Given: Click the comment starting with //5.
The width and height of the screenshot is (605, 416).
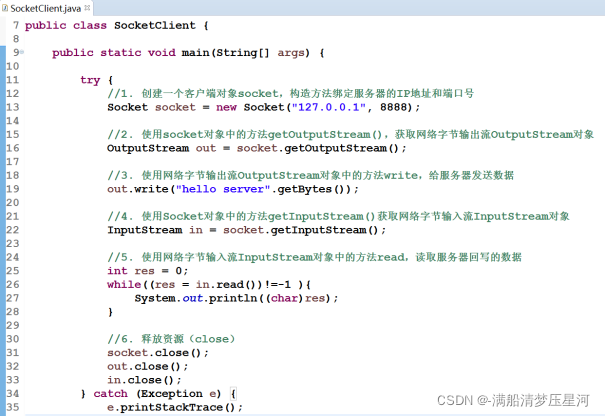Looking at the screenshot, I should [314, 257].
